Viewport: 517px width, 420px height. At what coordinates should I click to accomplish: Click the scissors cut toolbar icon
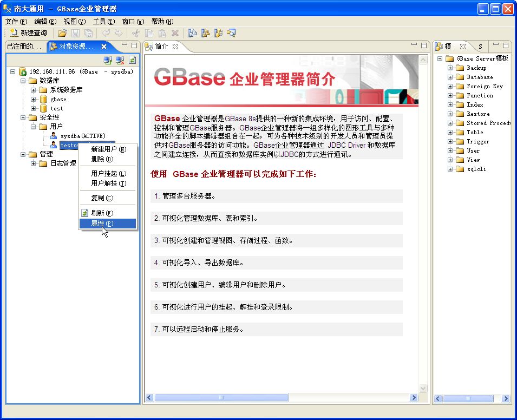(136, 33)
